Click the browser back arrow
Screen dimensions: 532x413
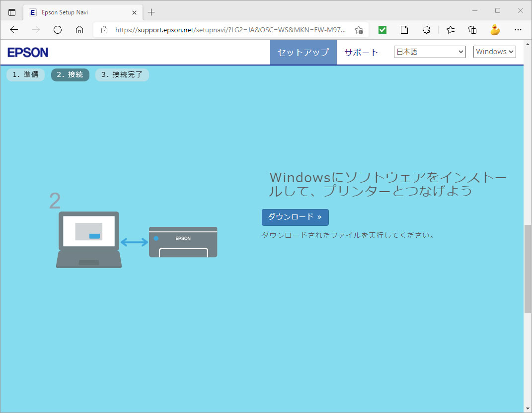(14, 30)
